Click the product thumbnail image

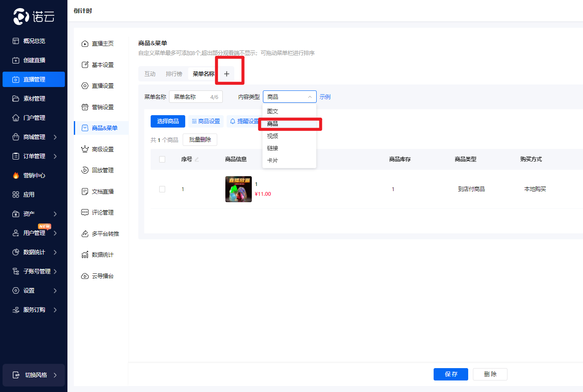coord(238,189)
